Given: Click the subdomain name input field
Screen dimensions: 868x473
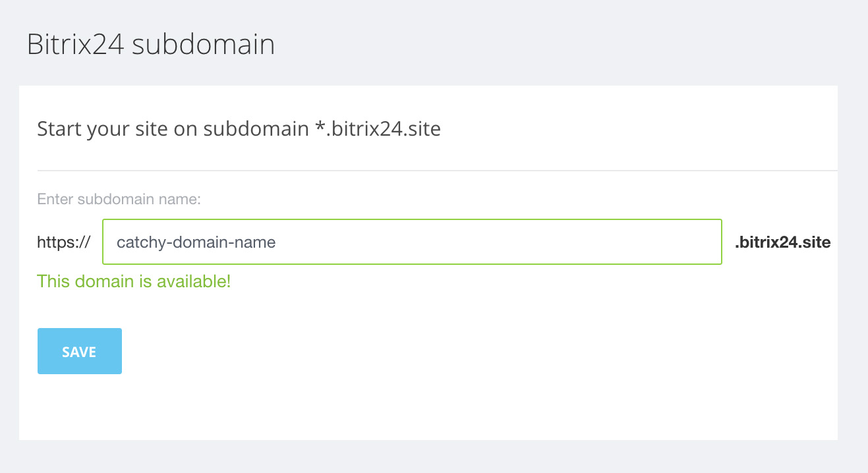Looking at the screenshot, I should click(x=412, y=242).
